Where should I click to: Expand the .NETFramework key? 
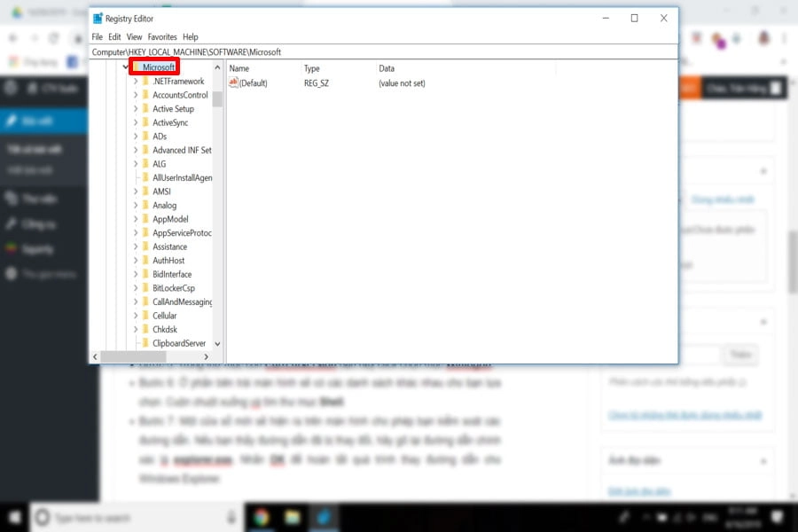[x=136, y=82]
